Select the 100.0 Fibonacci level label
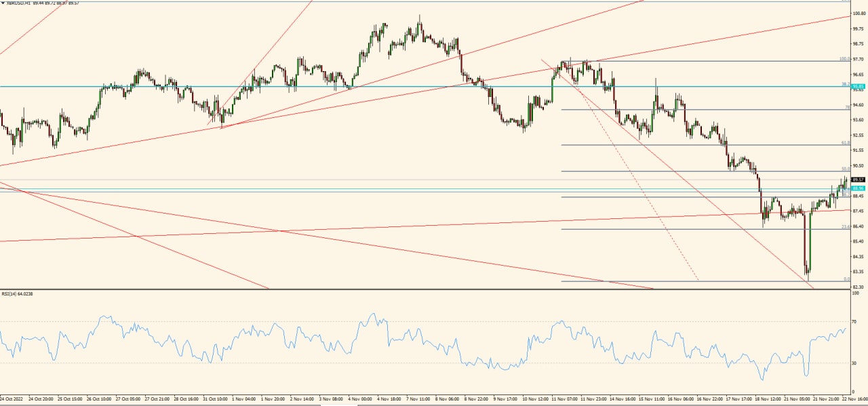Image resolution: width=868 pixels, height=406 pixels. point(846,58)
